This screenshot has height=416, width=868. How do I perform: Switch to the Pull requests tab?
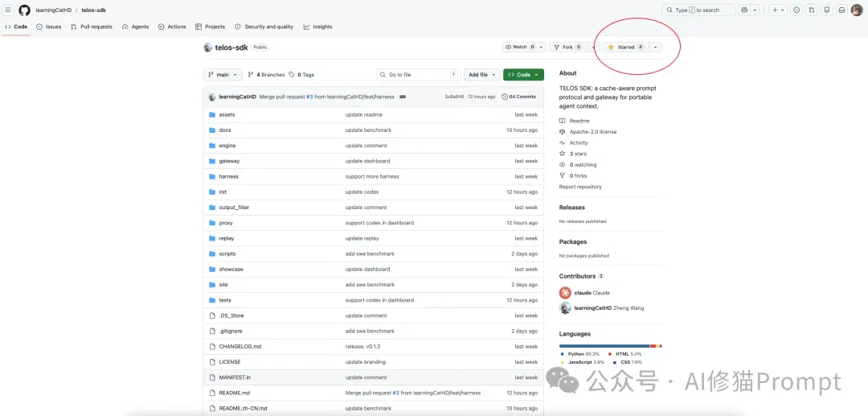point(92,27)
